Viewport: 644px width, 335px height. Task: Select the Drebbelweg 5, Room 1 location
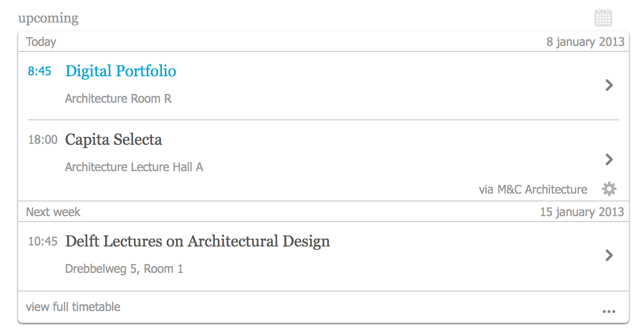coord(124,269)
